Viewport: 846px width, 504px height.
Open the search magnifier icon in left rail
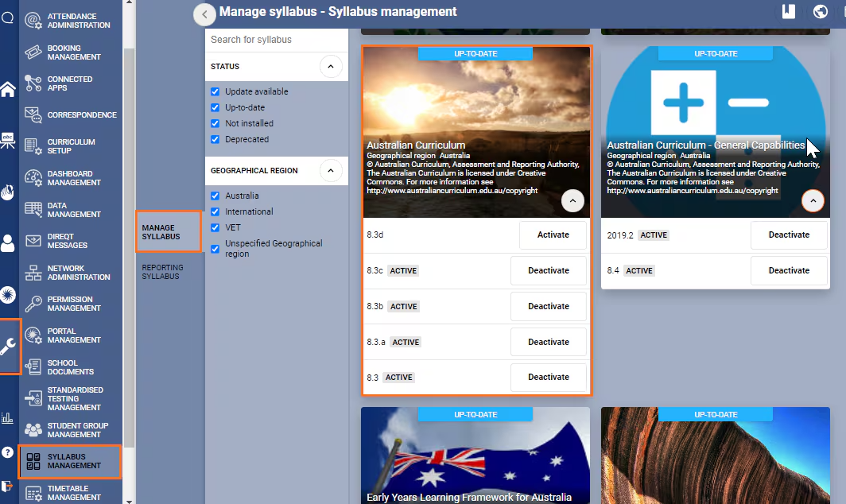(8, 17)
